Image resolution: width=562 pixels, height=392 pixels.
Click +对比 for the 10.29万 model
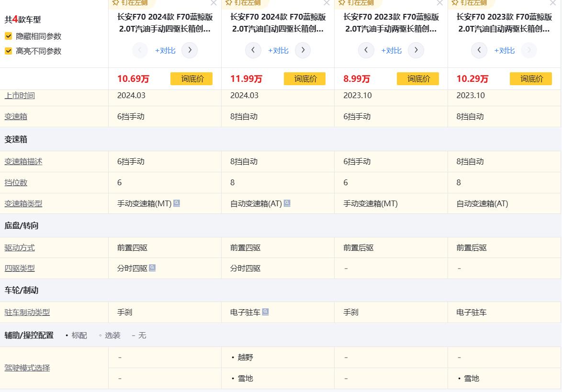click(504, 51)
